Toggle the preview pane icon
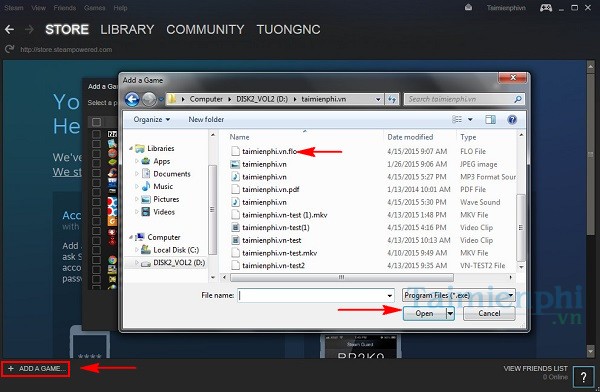Screen dimensions: 600x392 pos(490,119)
